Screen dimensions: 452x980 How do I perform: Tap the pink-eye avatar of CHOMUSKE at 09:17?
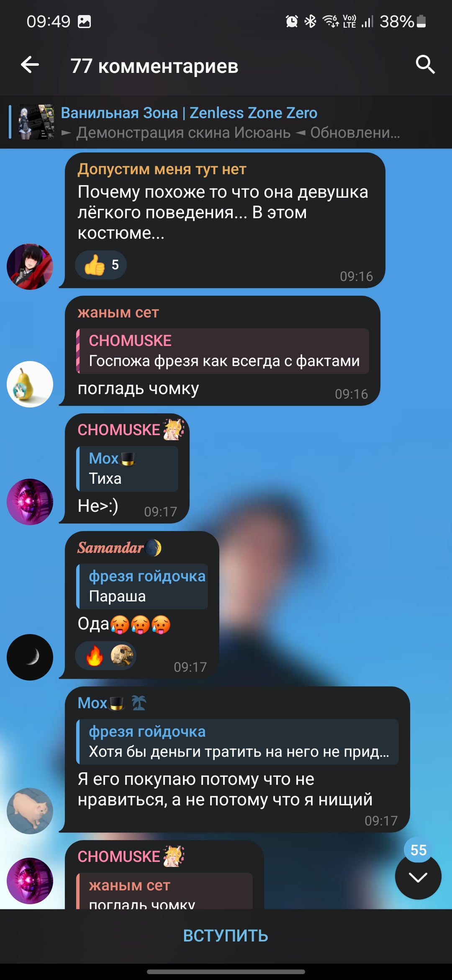point(30,502)
